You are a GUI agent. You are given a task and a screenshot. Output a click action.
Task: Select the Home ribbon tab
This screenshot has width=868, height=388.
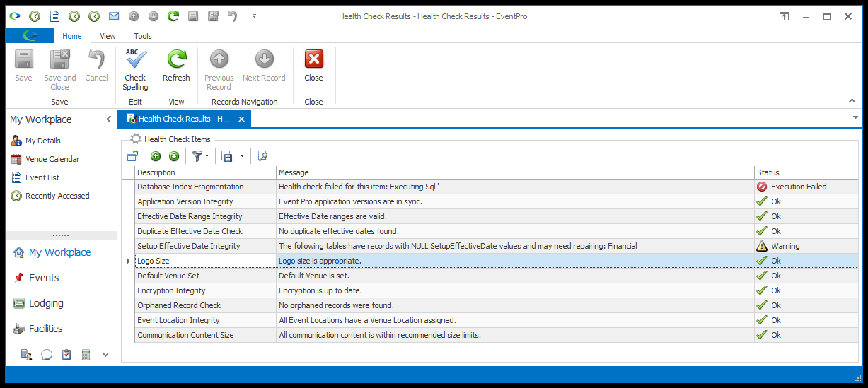[72, 36]
